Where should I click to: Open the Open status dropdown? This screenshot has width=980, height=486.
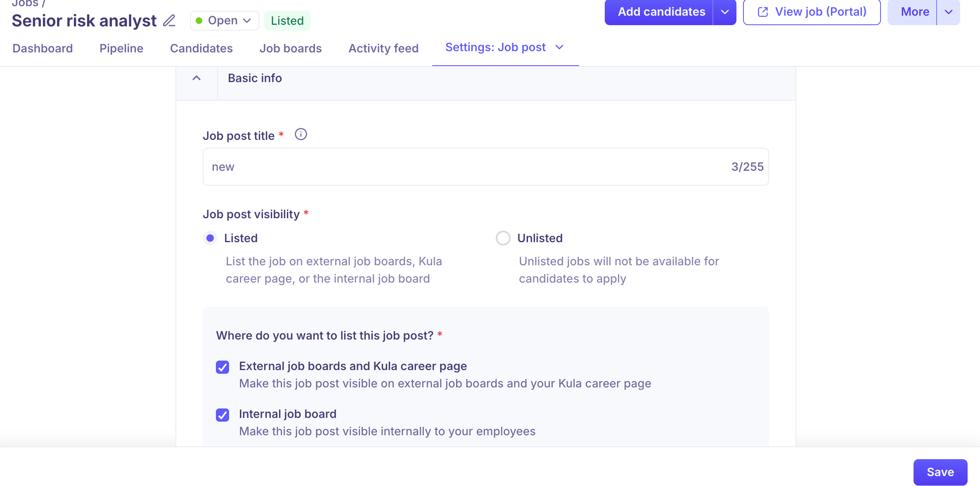pos(224,21)
